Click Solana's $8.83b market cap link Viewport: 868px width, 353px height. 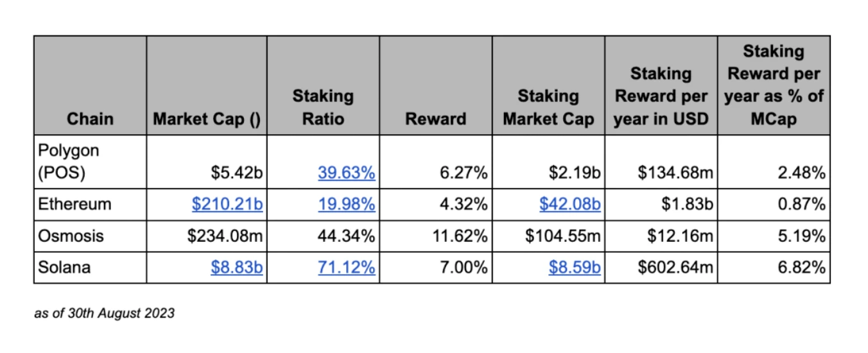[x=236, y=267]
